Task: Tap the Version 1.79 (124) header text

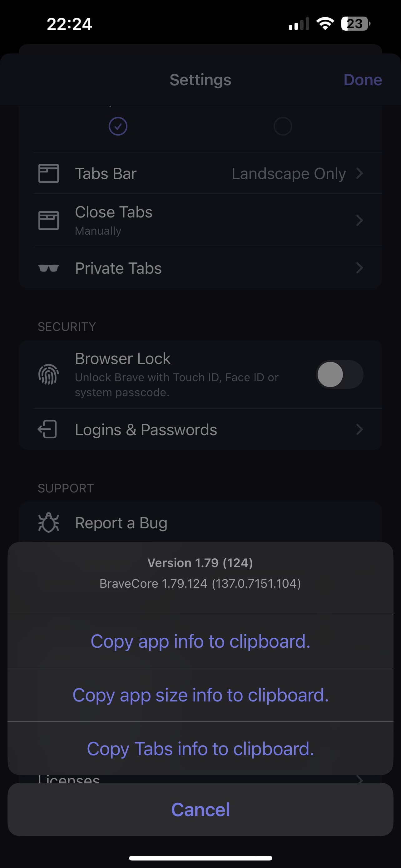Action: tap(200, 563)
